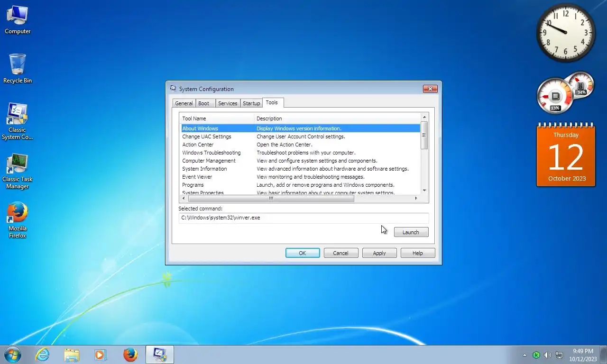The height and width of the screenshot is (364, 607).
Task: Click the tools list scroll up arrow
Action: click(x=424, y=117)
